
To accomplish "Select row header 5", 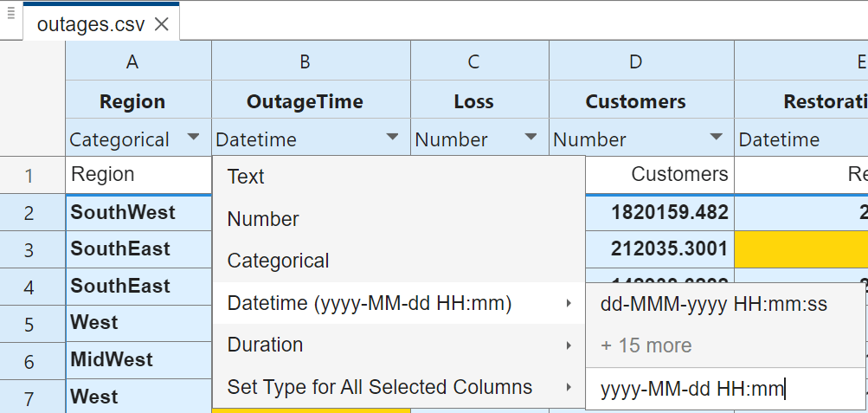I will click(x=33, y=323).
